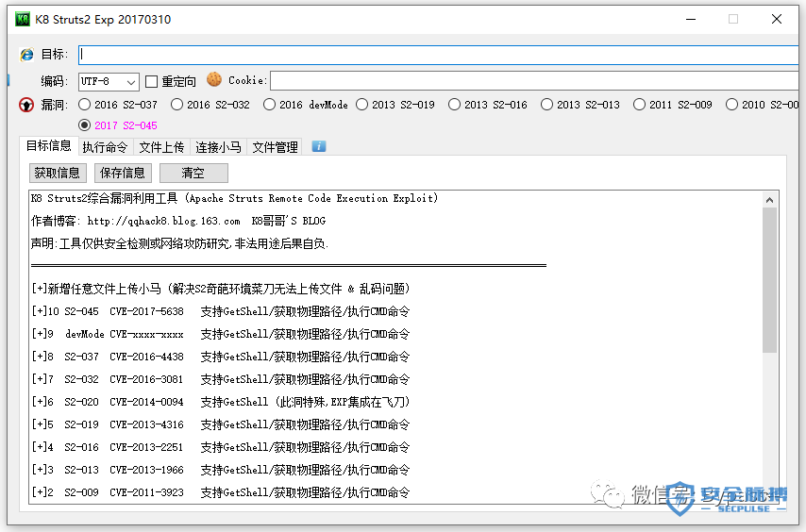
Task: Click the 保存信息 button
Action: coord(123,173)
